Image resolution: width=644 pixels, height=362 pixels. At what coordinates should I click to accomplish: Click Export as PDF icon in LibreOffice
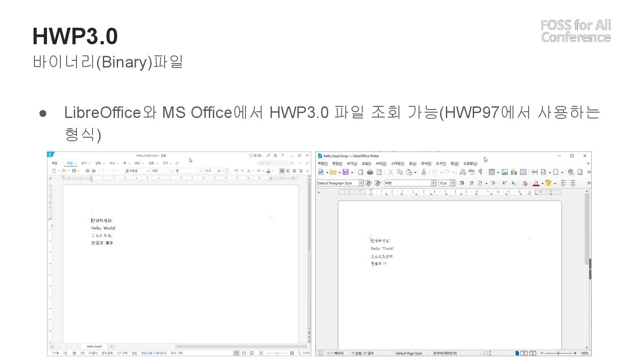(x=360, y=172)
